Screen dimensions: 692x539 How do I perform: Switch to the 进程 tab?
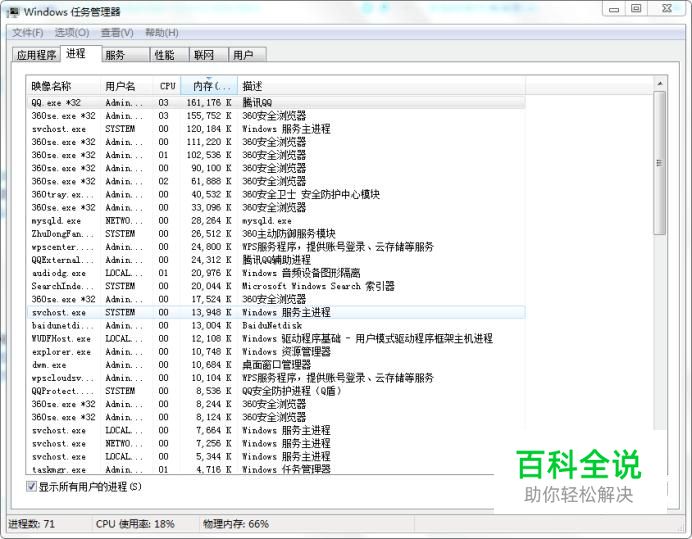tap(81, 53)
